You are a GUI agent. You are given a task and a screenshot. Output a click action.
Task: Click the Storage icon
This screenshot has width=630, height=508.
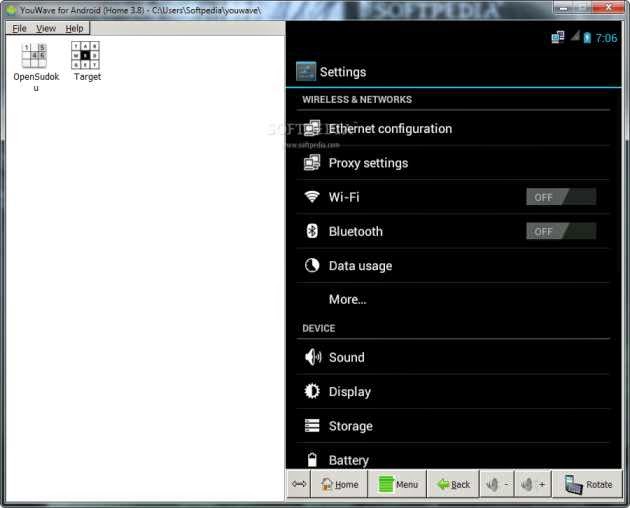point(312,425)
